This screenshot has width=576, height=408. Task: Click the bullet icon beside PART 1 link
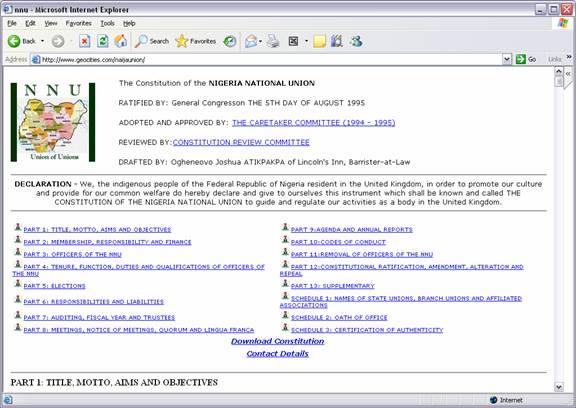pyautogui.click(x=18, y=227)
